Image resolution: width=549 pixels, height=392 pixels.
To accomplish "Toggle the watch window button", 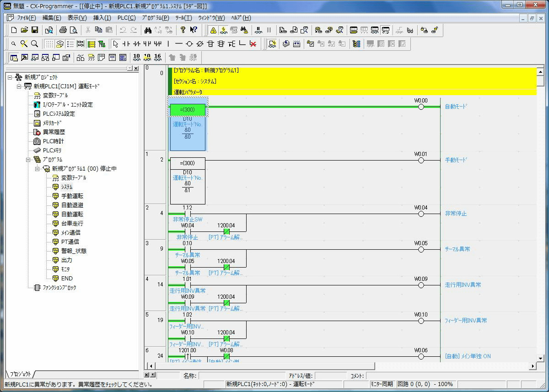I will tap(35, 58).
